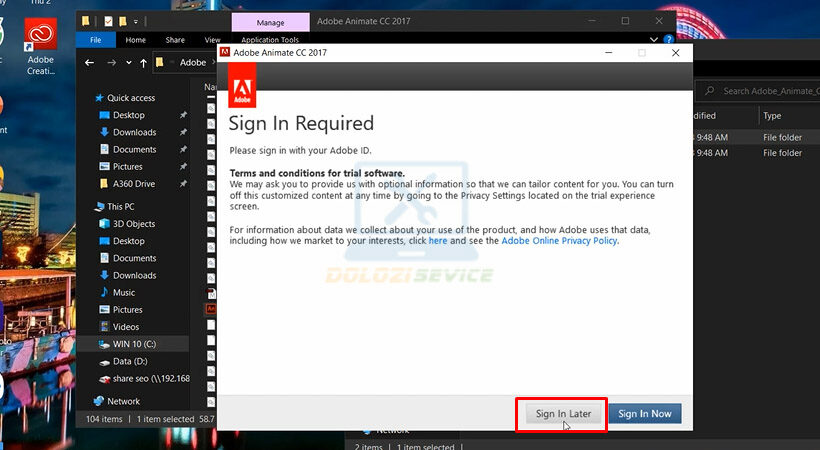Switch to the Share ribbon tab
Viewport: 820px width, 450px height.
coord(175,40)
